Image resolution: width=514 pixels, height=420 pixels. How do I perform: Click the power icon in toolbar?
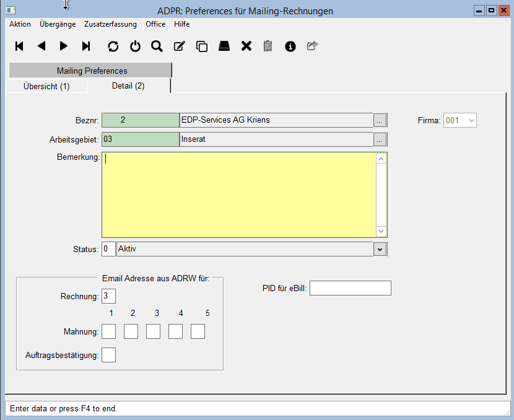coord(135,46)
